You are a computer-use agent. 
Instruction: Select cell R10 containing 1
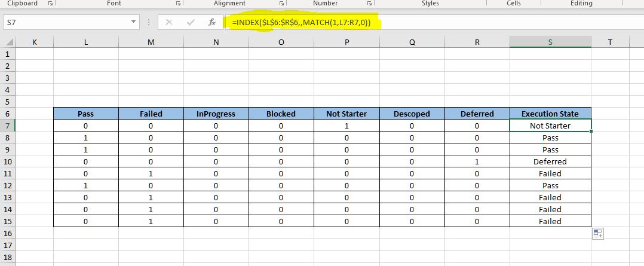(477, 161)
